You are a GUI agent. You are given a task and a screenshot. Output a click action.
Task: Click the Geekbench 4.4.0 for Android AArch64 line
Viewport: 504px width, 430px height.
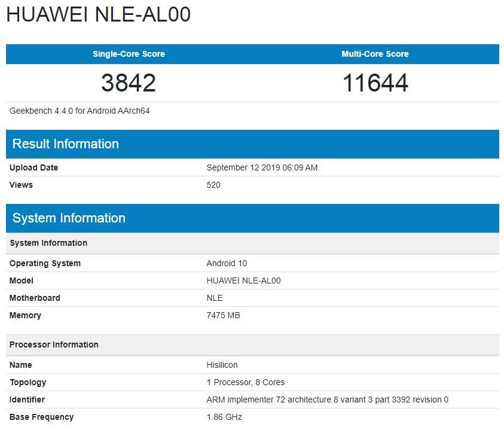(x=80, y=111)
